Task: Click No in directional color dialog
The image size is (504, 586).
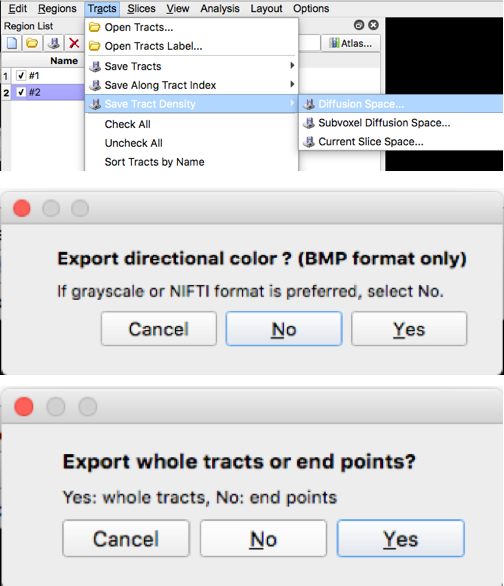Action: pos(284,329)
